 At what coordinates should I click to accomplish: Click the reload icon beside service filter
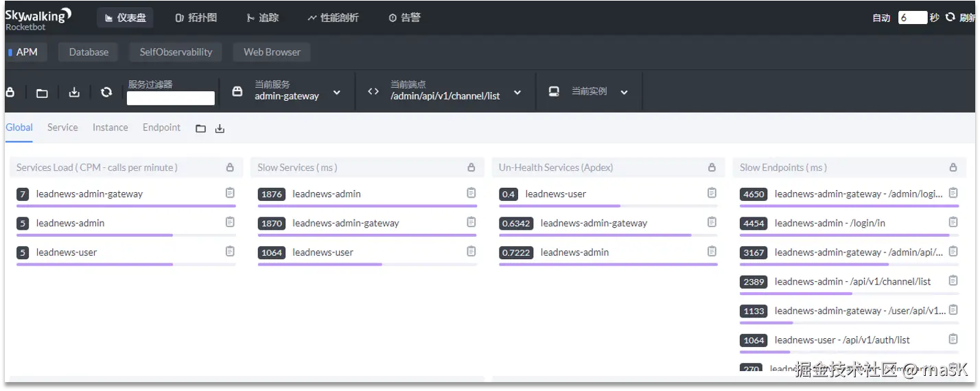click(106, 92)
